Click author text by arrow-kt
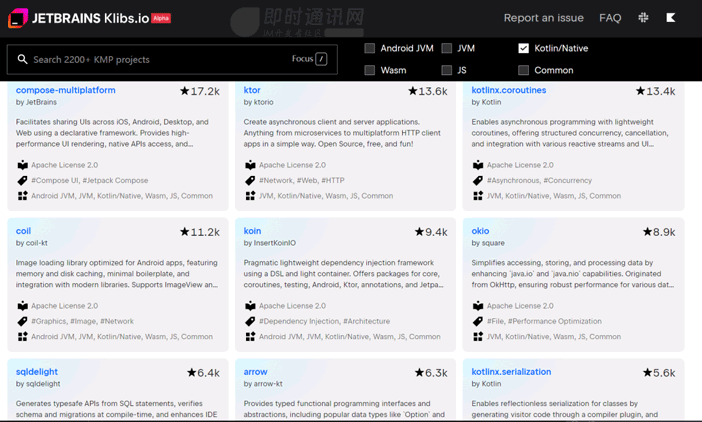This screenshot has height=422, width=702. pyautogui.click(x=263, y=384)
